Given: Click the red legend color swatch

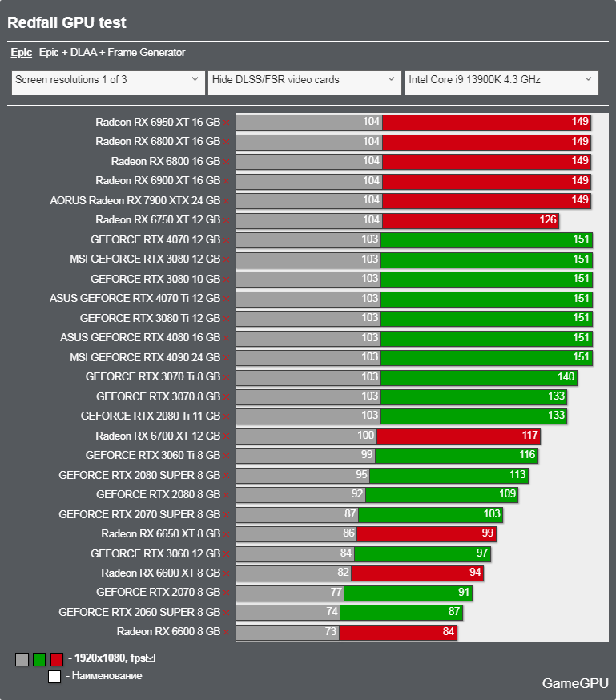Looking at the screenshot, I should pyautogui.click(x=57, y=659).
